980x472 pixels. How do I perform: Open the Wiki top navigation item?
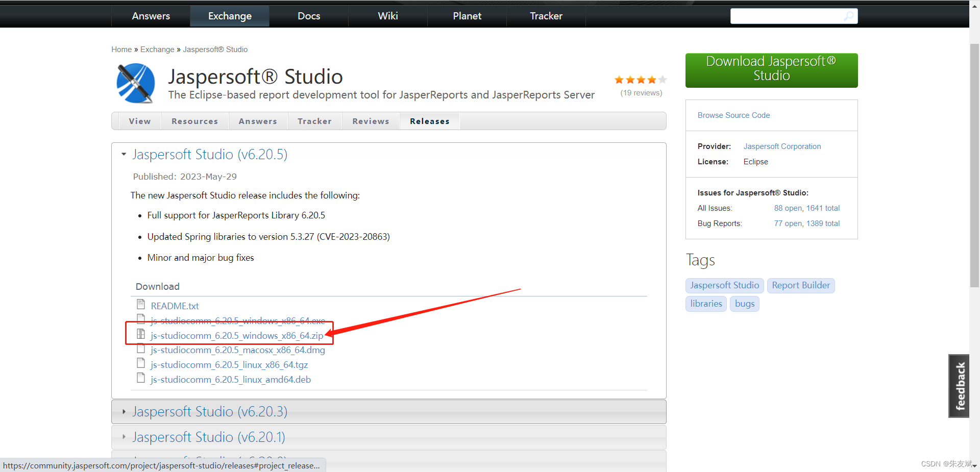coord(388,16)
